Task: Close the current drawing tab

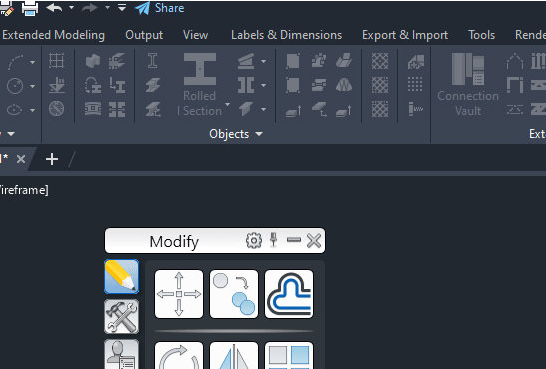Action: [x=21, y=159]
